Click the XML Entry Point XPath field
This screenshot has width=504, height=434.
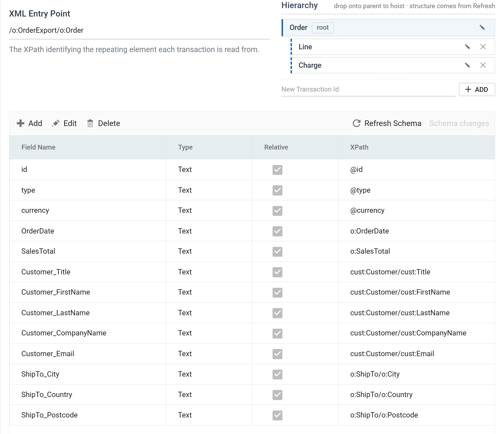point(140,31)
